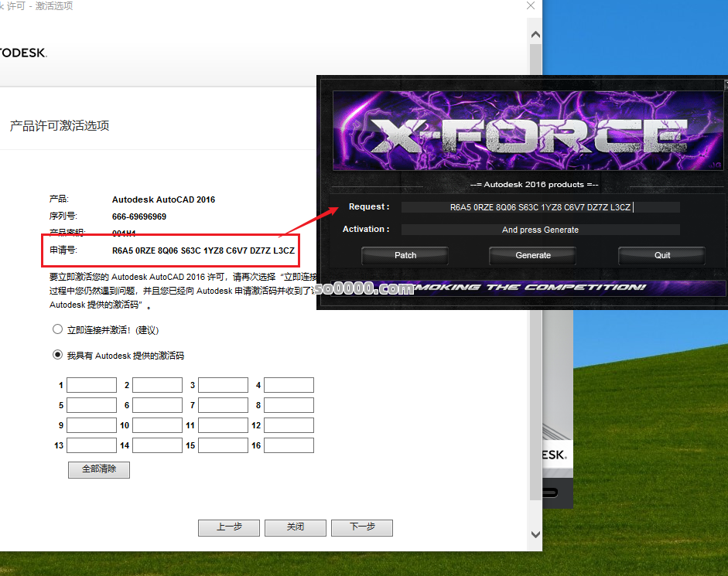Close the Autodesk license window with X
Image resolution: width=728 pixels, height=576 pixels.
point(530,6)
